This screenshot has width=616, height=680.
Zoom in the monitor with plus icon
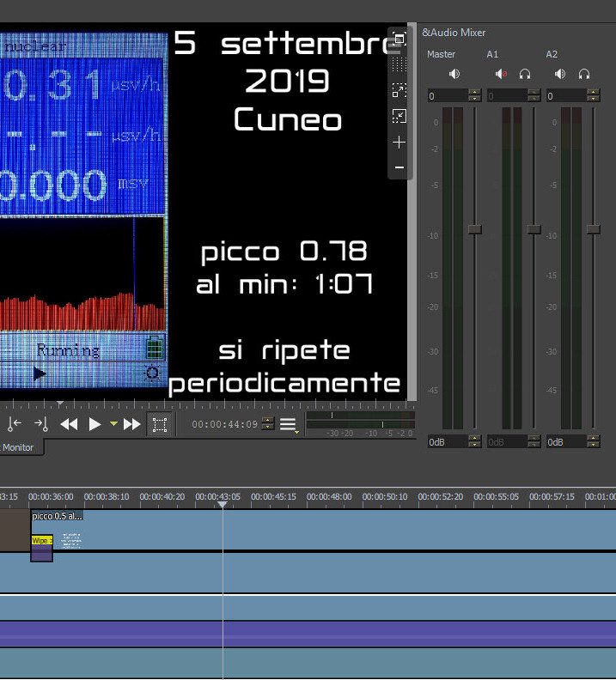(399, 143)
